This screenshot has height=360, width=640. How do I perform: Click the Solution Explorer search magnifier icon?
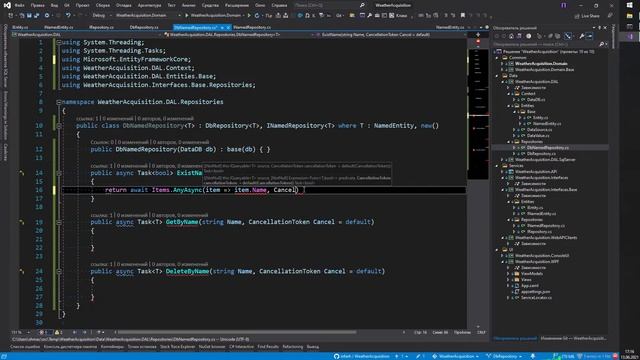pos(601,44)
